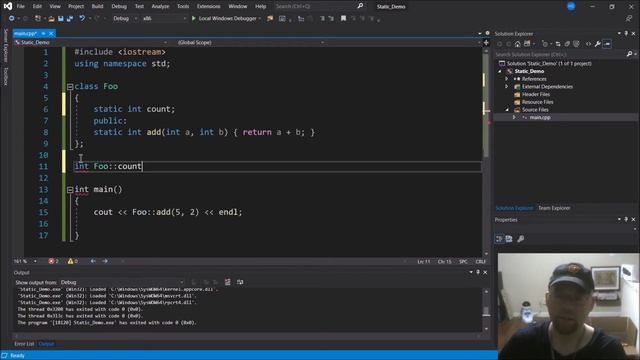Viewport: 640px width, 360px height.
Task: Click the Undo arrow icon
Action: [82, 18]
